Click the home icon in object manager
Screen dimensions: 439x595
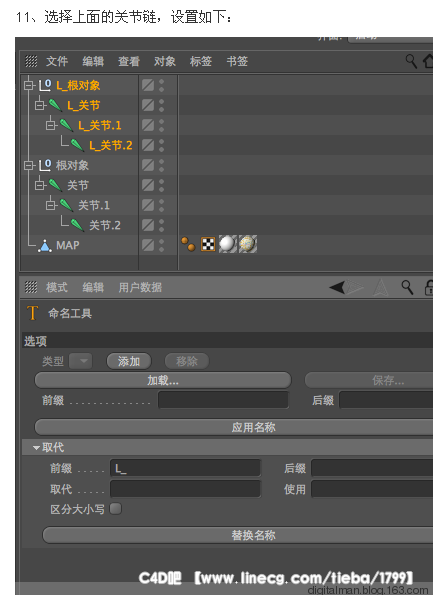pyautogui.click(x=428, y=61)
